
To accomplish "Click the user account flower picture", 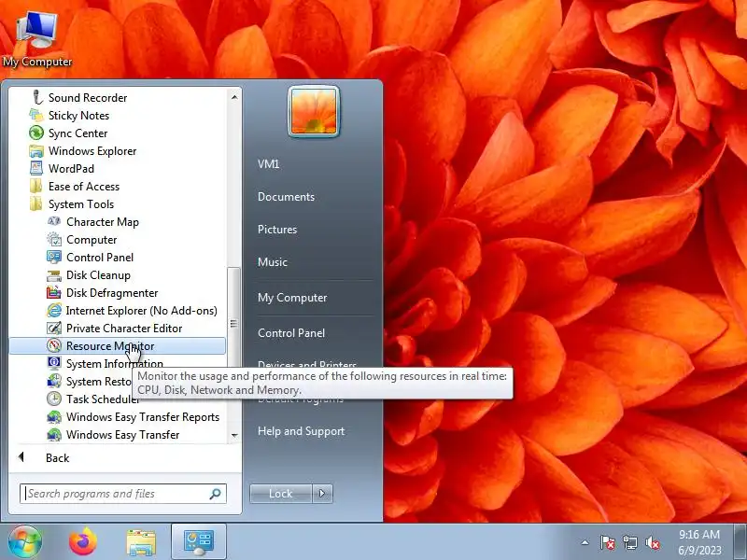I will coord(314,111).
